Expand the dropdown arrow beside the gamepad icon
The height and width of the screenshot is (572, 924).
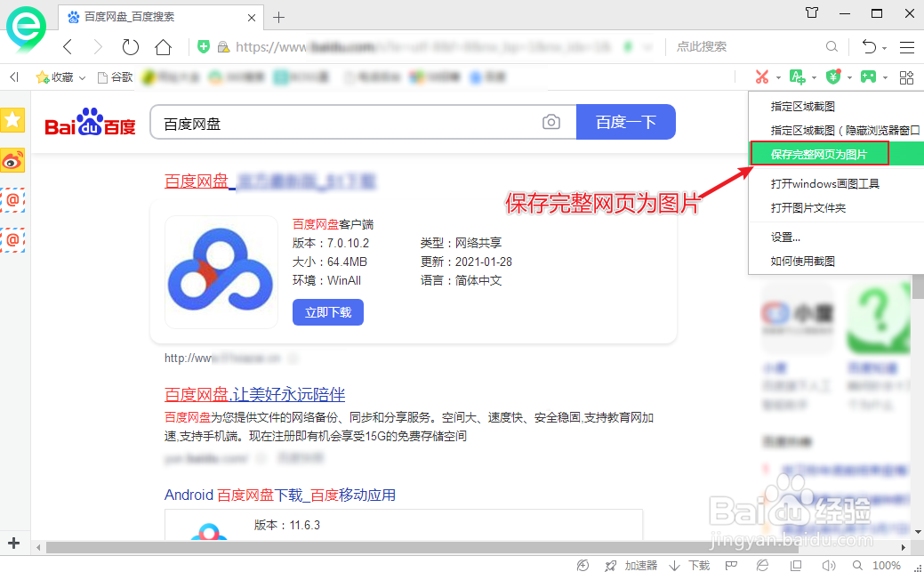point(885,78)
